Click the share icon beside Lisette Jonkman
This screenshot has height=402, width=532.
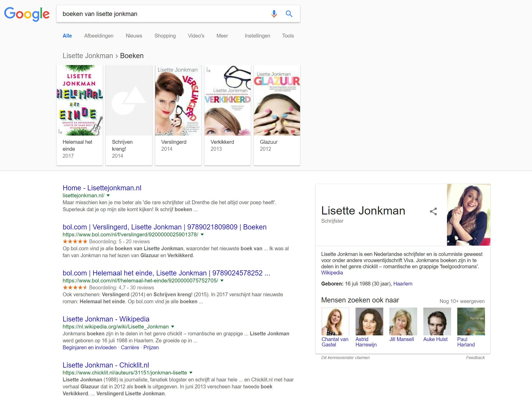tap(433, 211)
